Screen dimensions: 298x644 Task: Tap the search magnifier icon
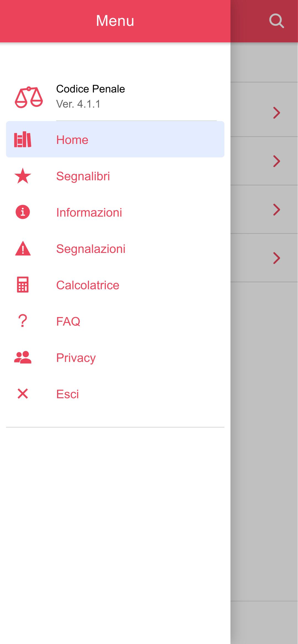pos(276,21)
